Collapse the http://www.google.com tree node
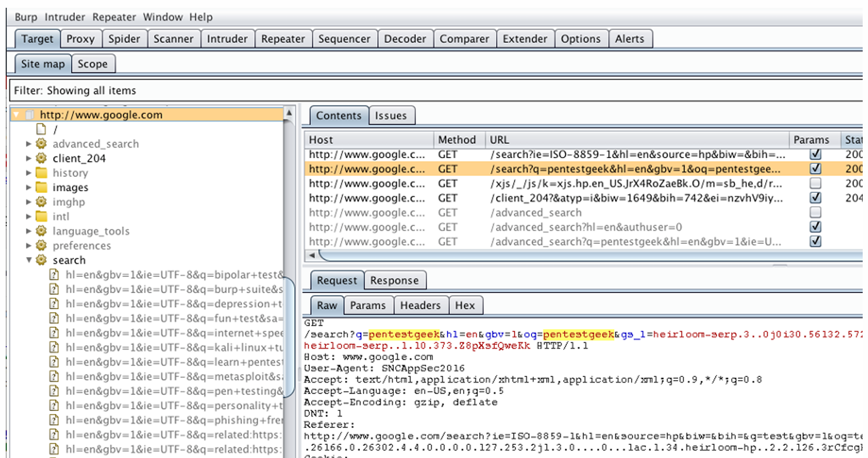The image size is (868, 458). [16, 115]
